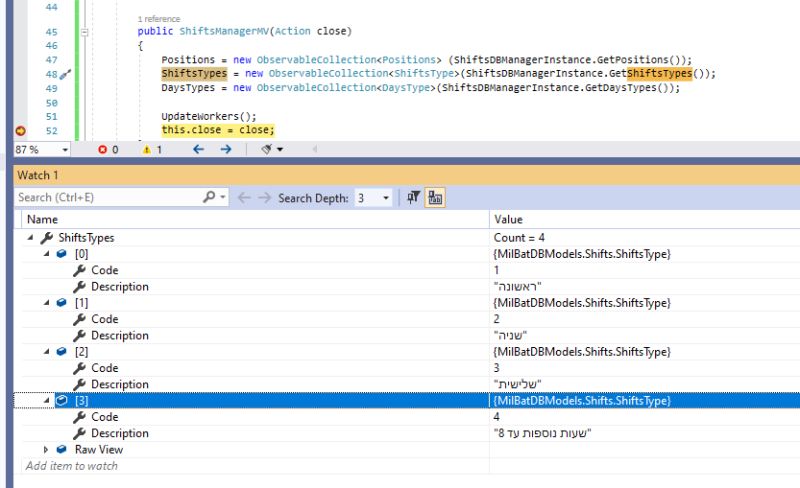The width and height of the screenshot is (800, 488).
Task: Click the {MilBatDBModels.Shifts.ShiftsType} value of [0]
Action: point(582,254)
